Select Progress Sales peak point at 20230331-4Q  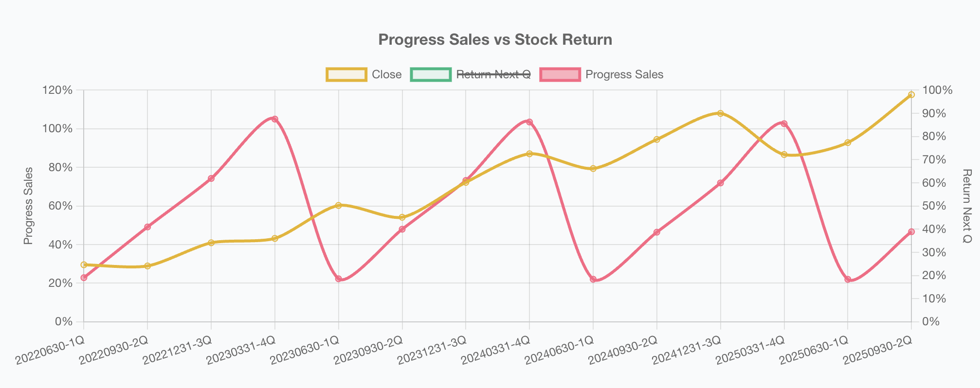click(275, 119)
